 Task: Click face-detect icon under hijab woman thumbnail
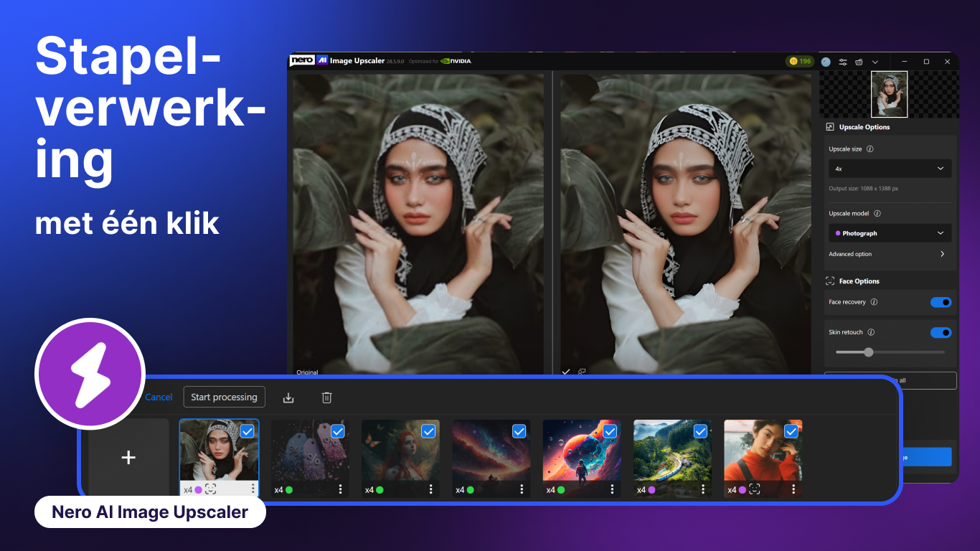coord(210,489)
